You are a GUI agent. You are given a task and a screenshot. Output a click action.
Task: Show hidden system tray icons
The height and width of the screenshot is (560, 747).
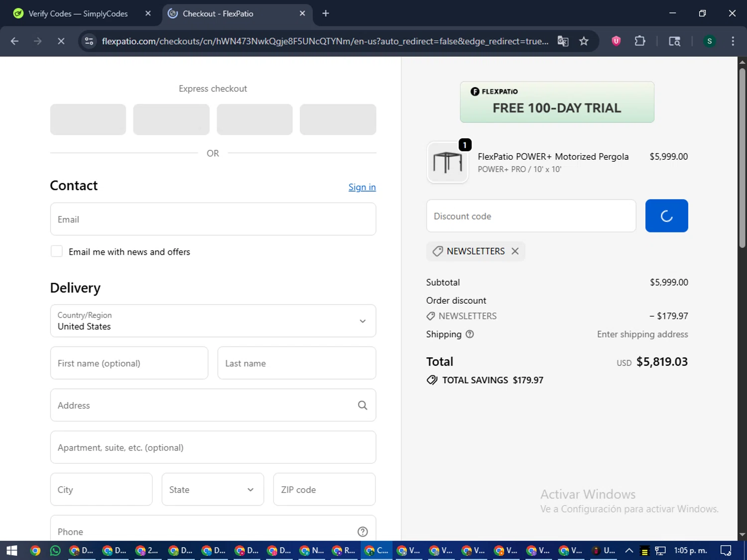[x=629, y=551]
